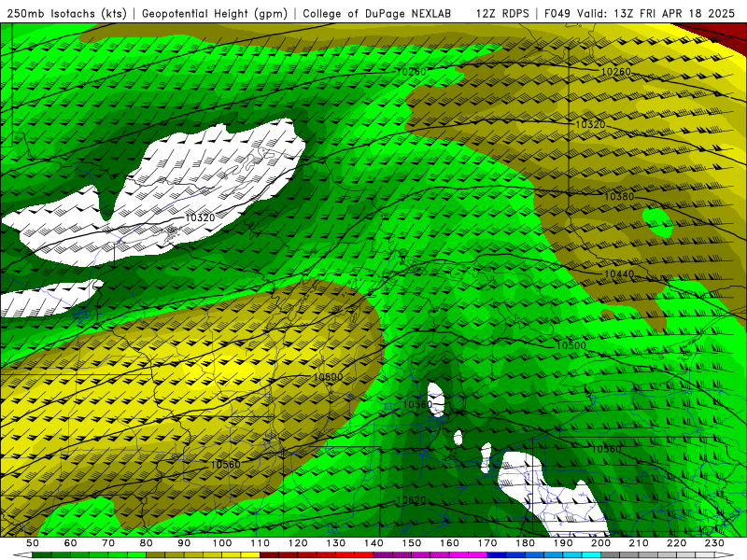Click the "F049 Valid: 13Z FRI APR 18 2025" text
Image resolution: width=747 pixels, height=560 pixels.
[x=640, y=14]
